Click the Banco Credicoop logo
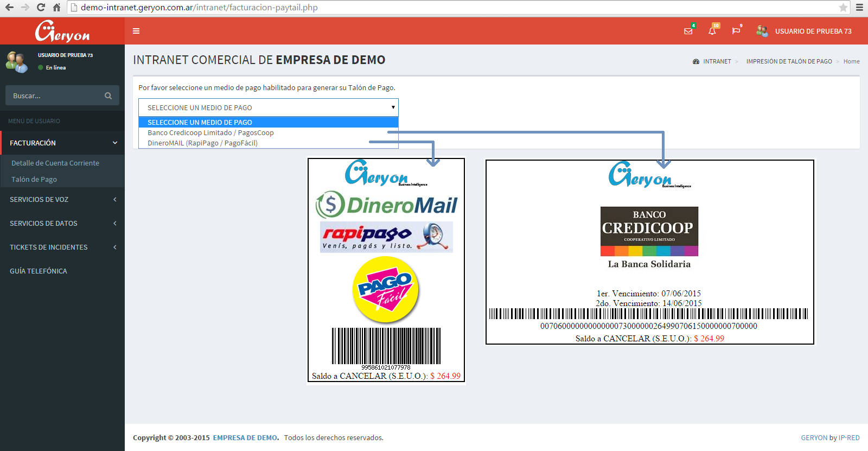Screen dimensions: 868x451 649,231
